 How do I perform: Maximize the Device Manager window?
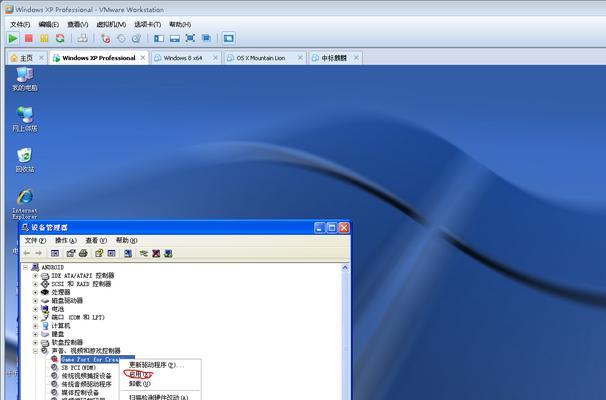(332, 228)
